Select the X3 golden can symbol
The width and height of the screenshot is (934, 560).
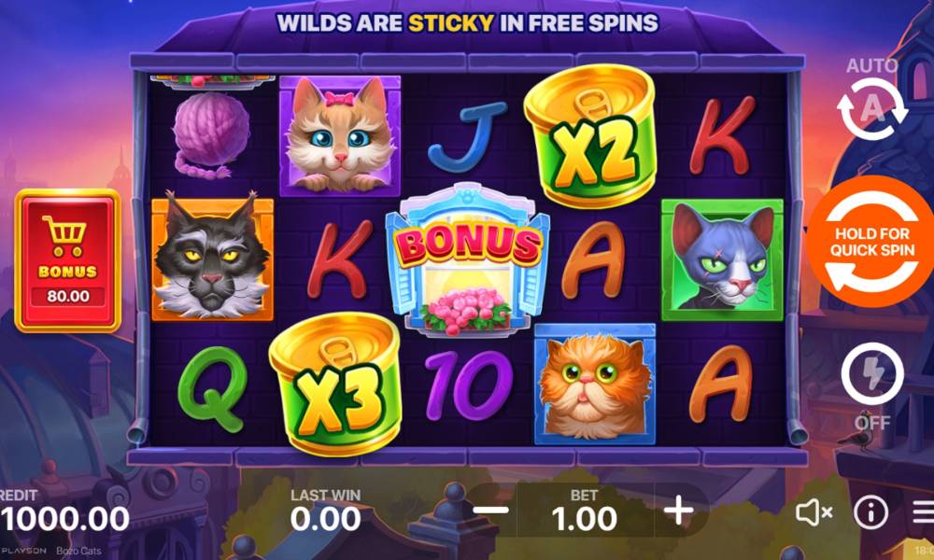[x=334, y=384]
